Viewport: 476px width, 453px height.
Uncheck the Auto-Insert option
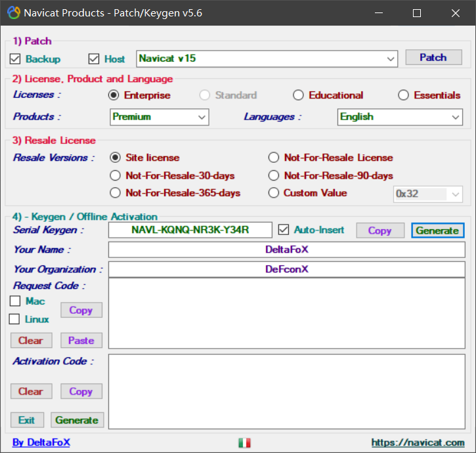click(284, 230)
